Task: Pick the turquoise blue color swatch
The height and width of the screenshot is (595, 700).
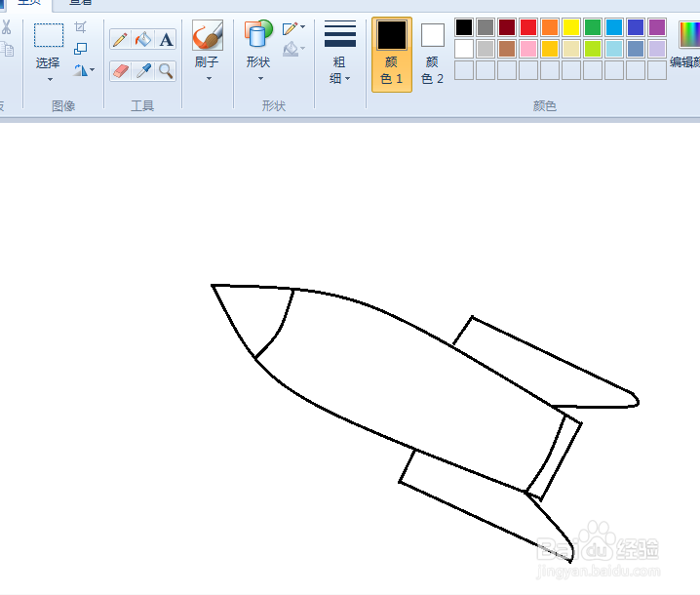Action: click(x=614, y=27)
